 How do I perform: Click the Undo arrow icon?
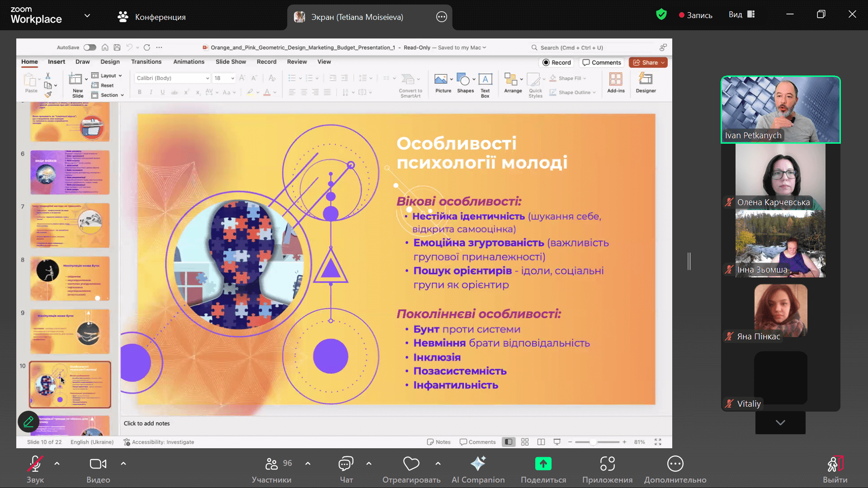point(130,47)
